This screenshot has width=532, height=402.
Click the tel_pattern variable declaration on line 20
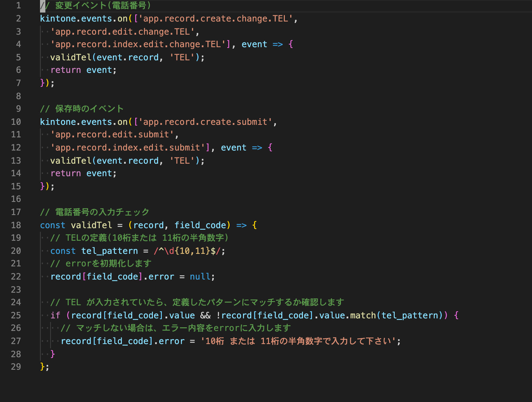tap(109, 251)
